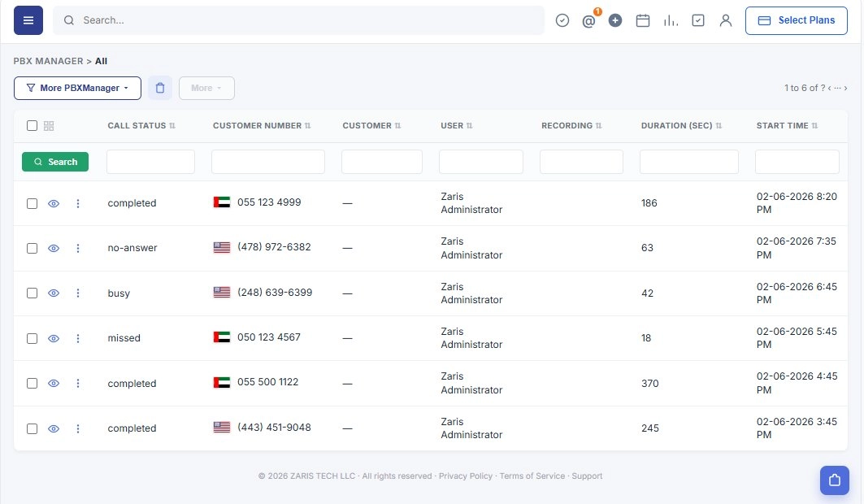864x504 pixels.
Task: Expand the More PBXManager filter dropdown
Action: 77,88
